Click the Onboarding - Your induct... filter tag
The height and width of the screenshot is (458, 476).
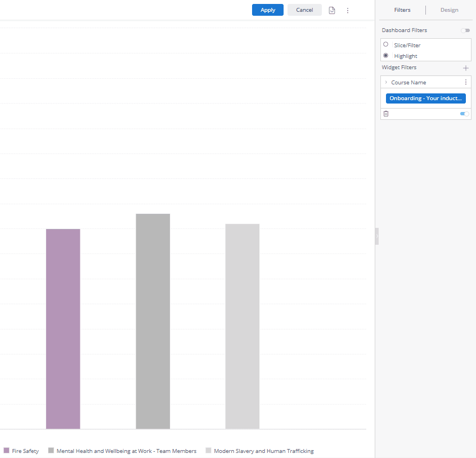(x=425, y=98)
